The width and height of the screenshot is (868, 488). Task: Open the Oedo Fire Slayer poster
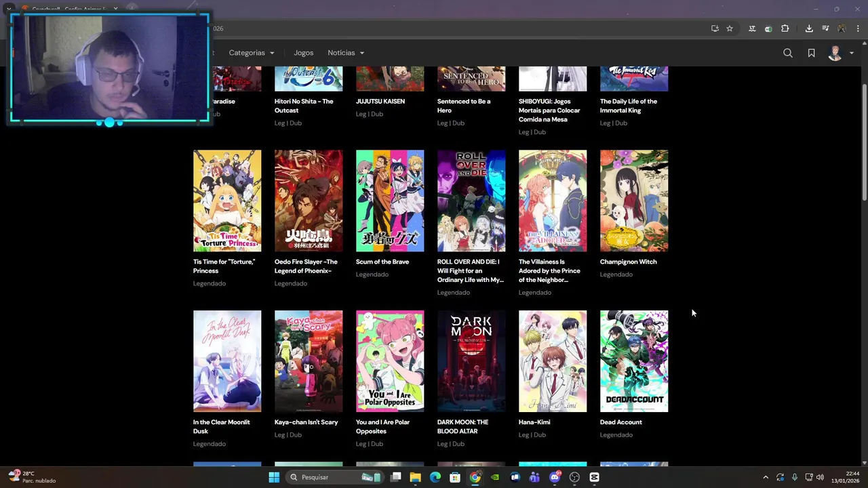tap(309, 201)
